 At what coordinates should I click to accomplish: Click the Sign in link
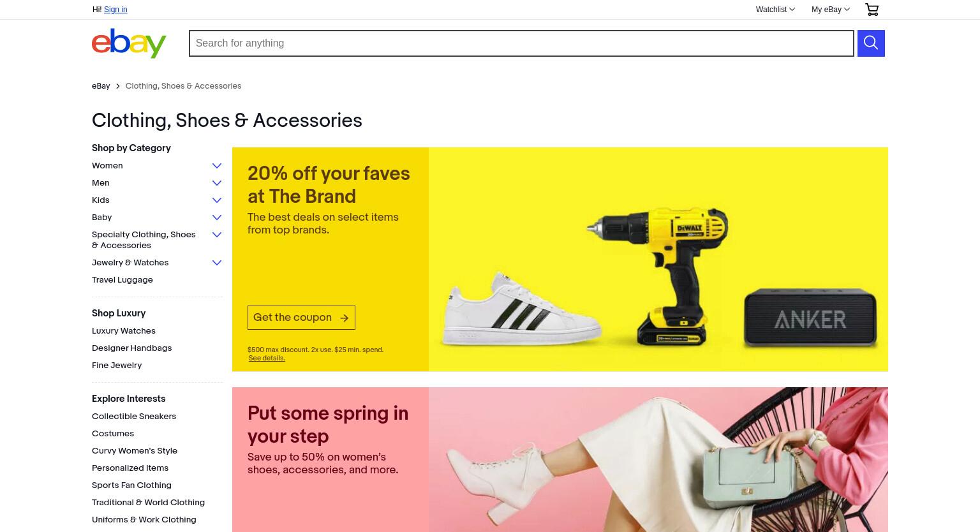pos(115,10)
